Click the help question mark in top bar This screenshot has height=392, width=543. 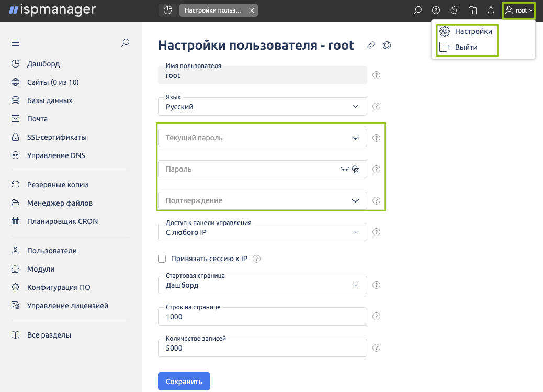pos(436,10)
